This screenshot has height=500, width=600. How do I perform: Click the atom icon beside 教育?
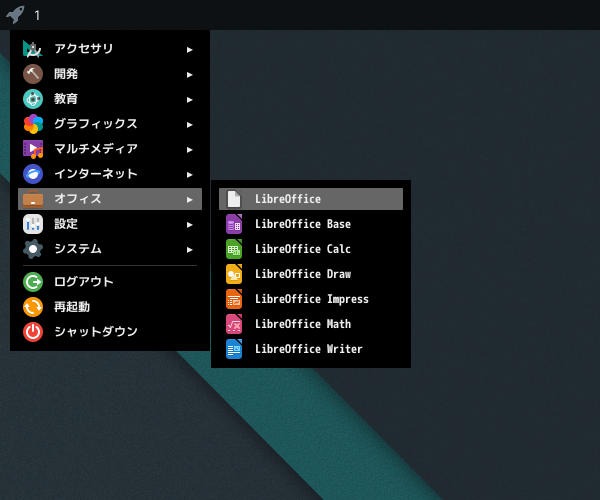tap(33, 99)
